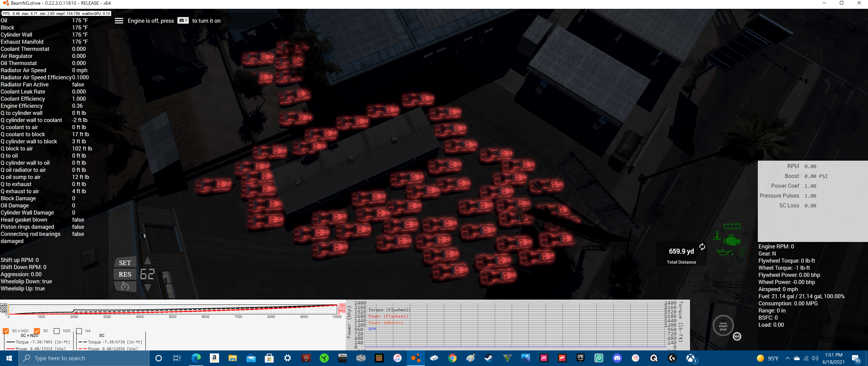Click the Power (Flywheel) graph legend

click(x=388, y=316)
